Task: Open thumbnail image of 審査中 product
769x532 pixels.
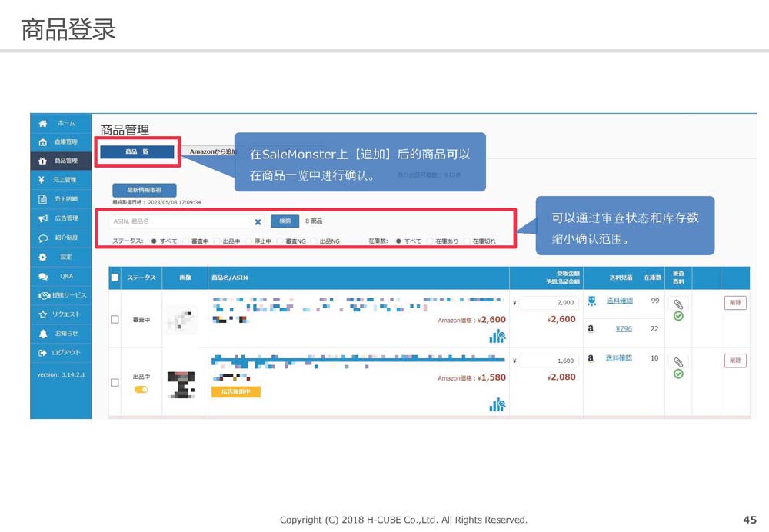Action: (x=181, y=320)
